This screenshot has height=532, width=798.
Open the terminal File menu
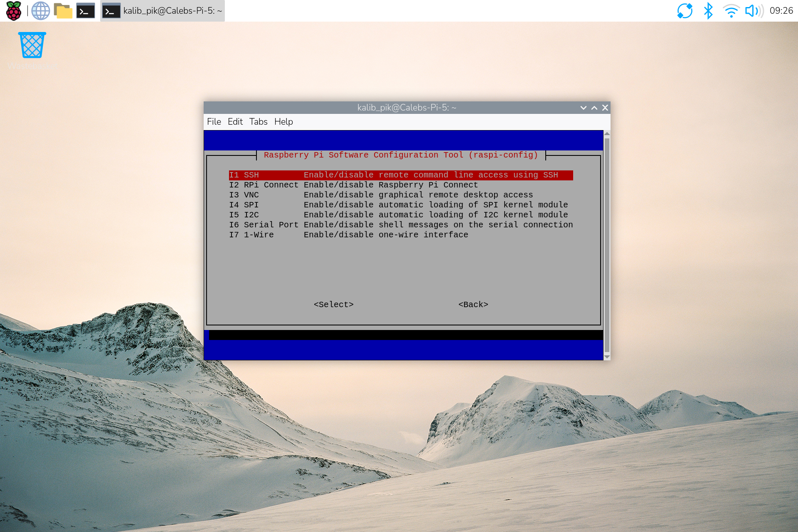pos(214,122)
